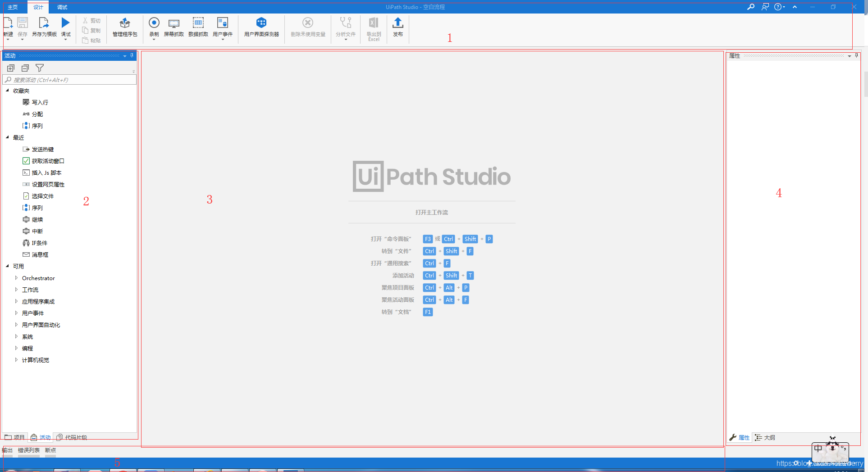Viewport: 868px width, 472px height.
Task: Expand the App Integration (应用程序集成) node
Action: [x=16, y=301]
